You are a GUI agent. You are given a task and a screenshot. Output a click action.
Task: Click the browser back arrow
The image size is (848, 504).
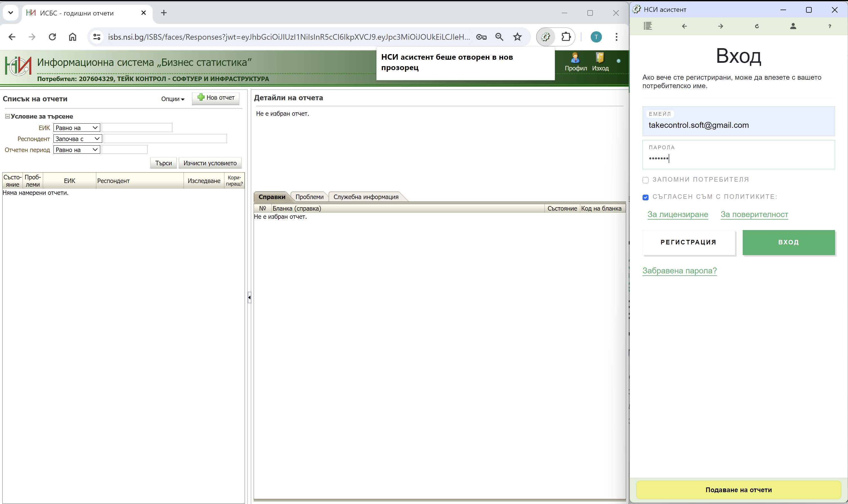tap(12, 37)
